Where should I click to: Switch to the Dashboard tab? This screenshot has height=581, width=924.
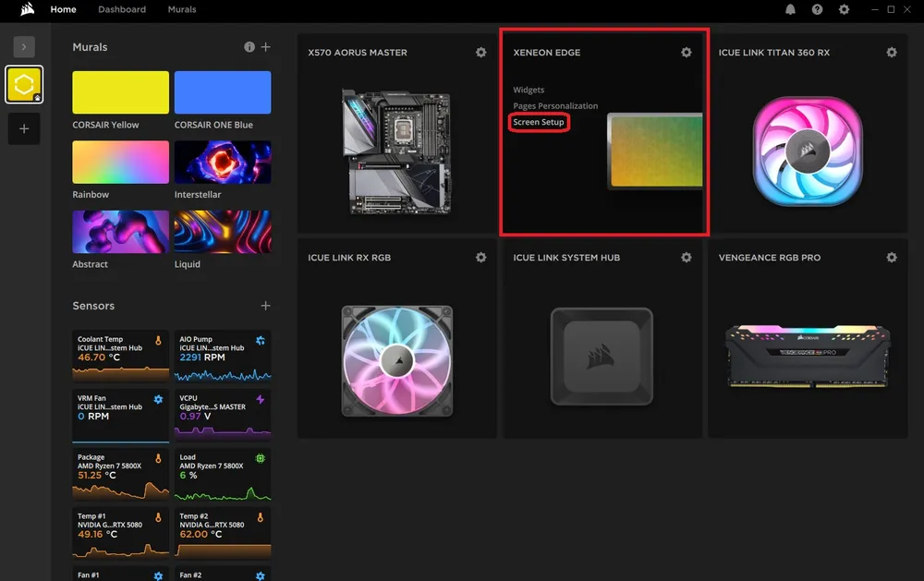122,9
